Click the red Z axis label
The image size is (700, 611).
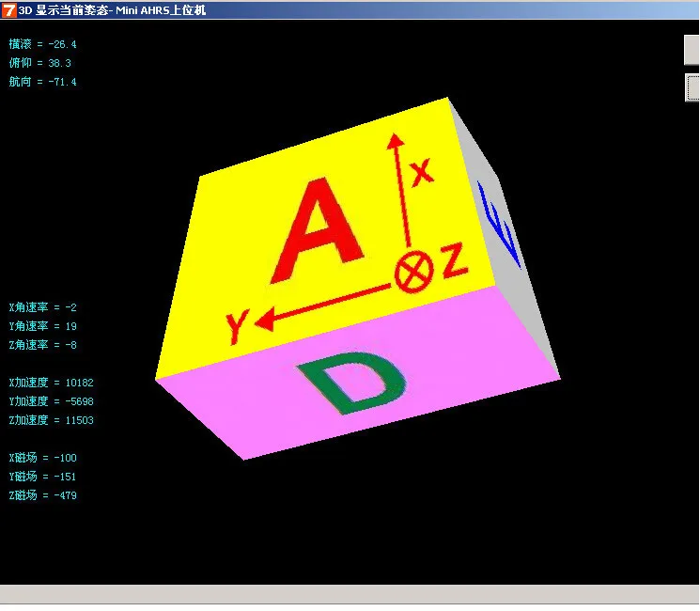coord(455,260)
